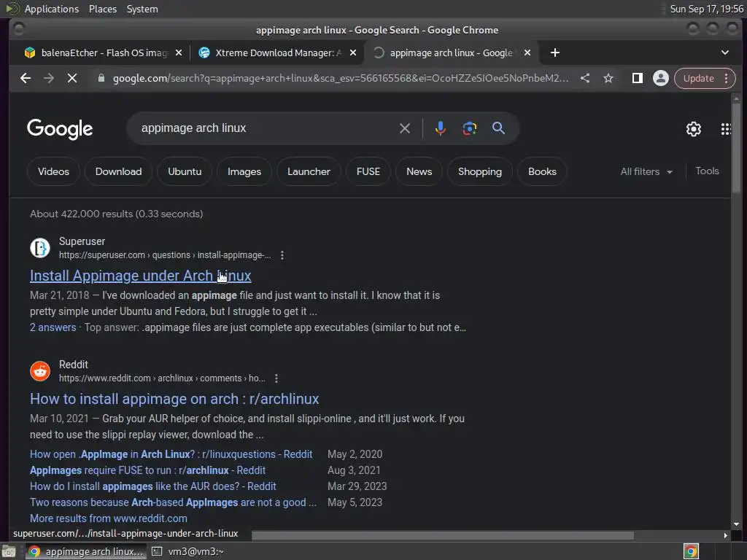This screenshot has width=747, height=560.
Task: Clear the search box text
Action: [404, 128]
